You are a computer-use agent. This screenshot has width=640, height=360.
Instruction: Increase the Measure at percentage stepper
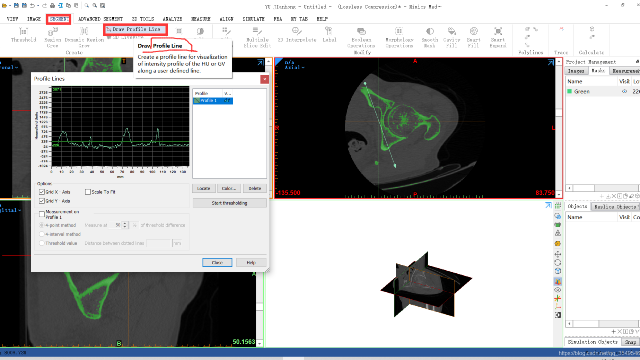(125, 223)
